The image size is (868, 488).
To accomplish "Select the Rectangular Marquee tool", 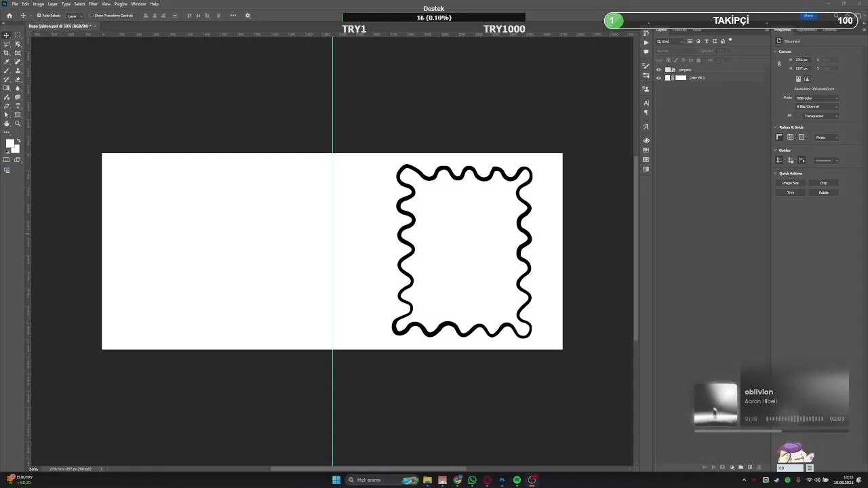I will pyautogui.click(x=18, y=35).
